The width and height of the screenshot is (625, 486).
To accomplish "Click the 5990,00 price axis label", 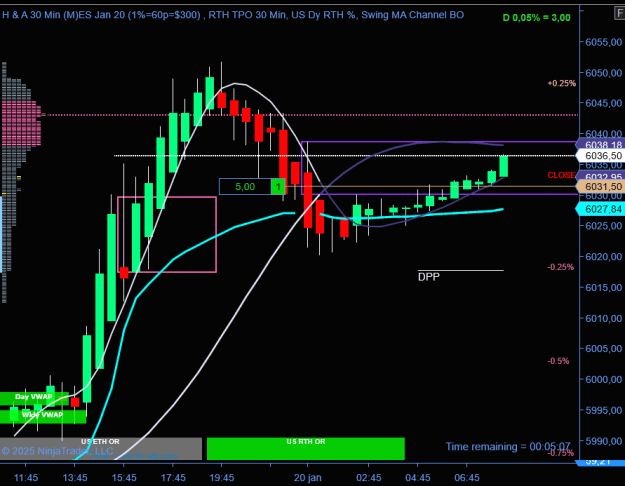I will (603, 441).
